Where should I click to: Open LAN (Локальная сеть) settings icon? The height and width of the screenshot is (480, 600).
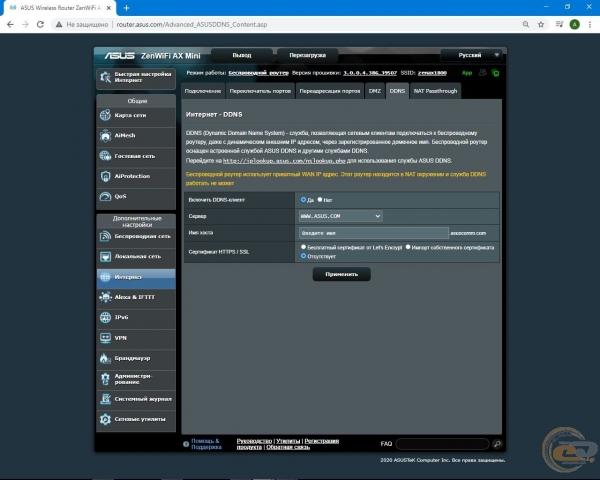pos(105,256)
